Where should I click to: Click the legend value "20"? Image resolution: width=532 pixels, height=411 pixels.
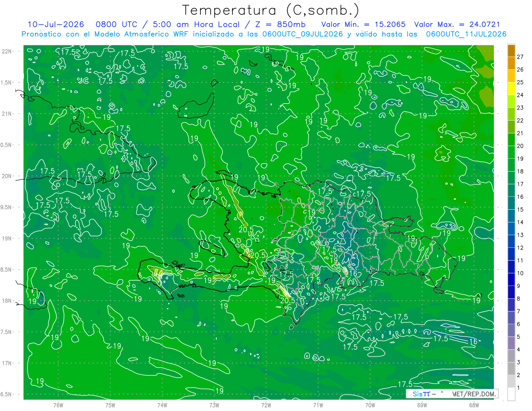coord(520,146)
